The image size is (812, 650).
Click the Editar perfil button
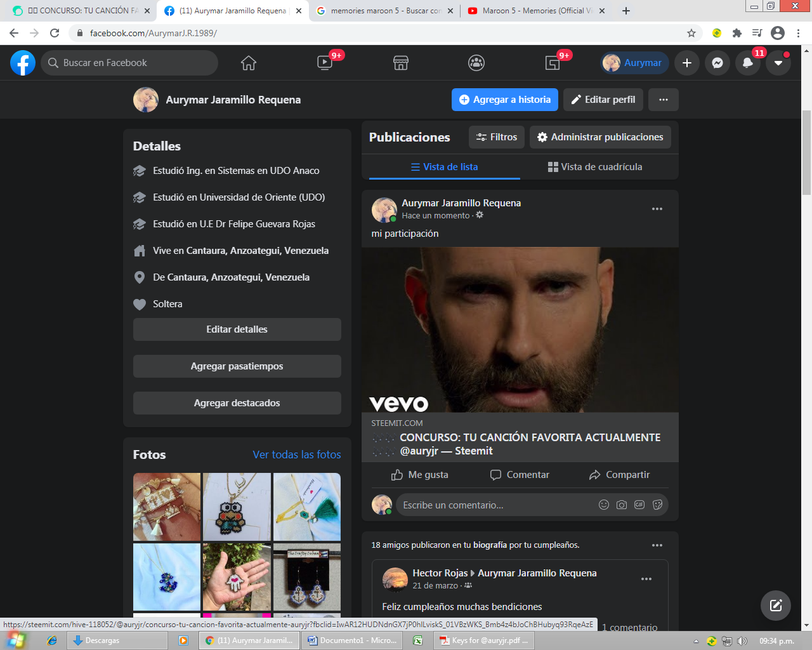point(603,100)
